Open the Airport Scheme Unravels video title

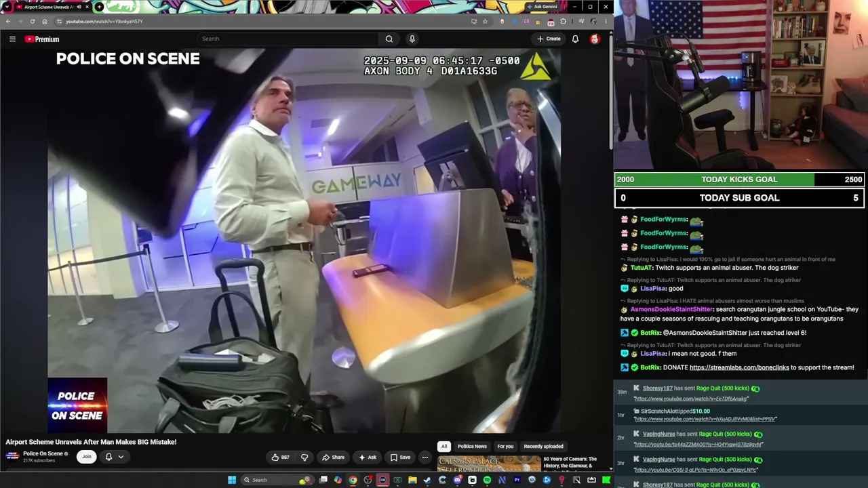91,442
